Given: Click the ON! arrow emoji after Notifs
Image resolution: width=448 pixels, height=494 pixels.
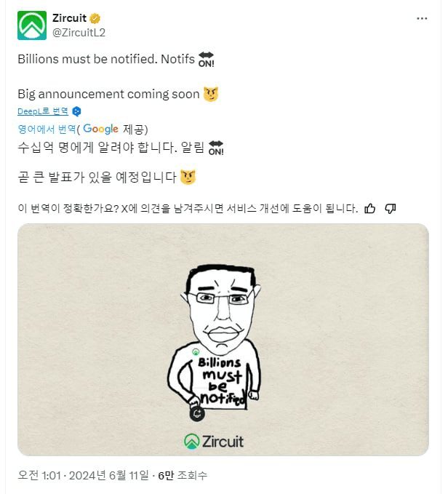Looking at the screenshot, I should pyautogui.click(x=207, y=60).
